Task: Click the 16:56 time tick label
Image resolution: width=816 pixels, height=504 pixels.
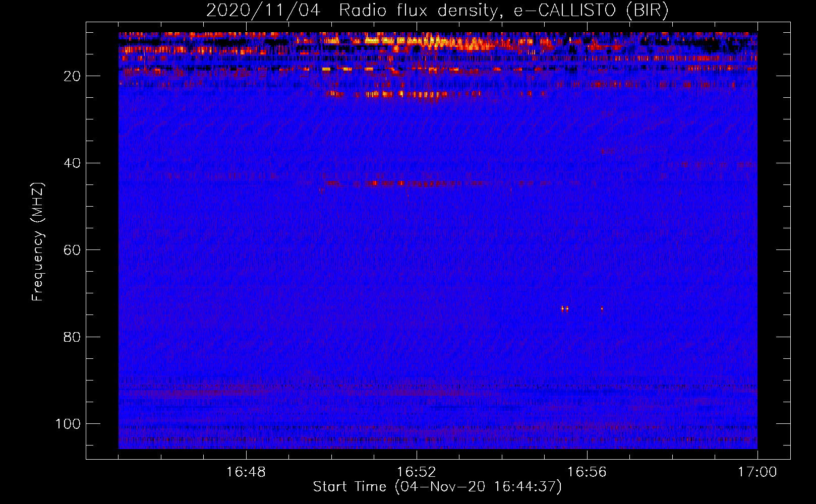Action: point(587,472)
